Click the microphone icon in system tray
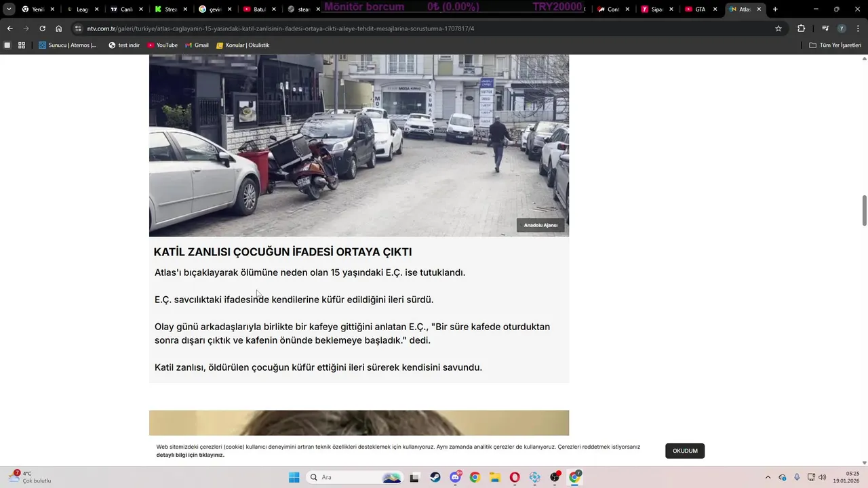The image size is (868, 488). tap(797, 477)
